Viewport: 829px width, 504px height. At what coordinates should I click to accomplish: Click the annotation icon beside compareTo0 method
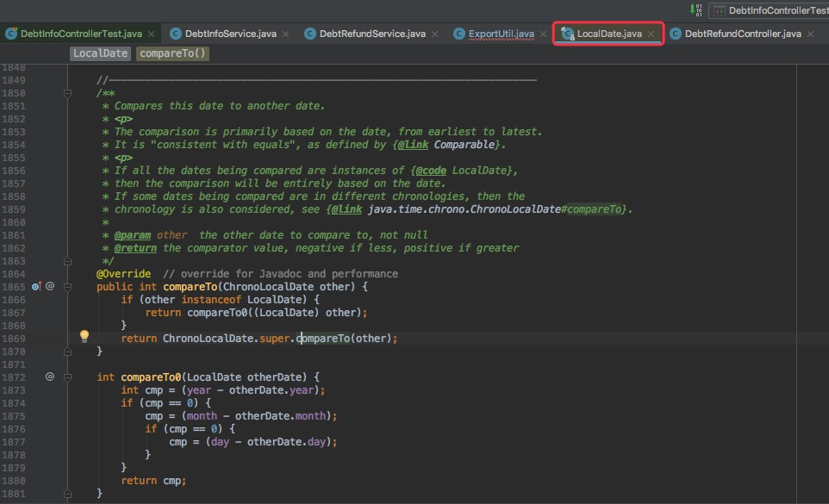tap(50, 376)
